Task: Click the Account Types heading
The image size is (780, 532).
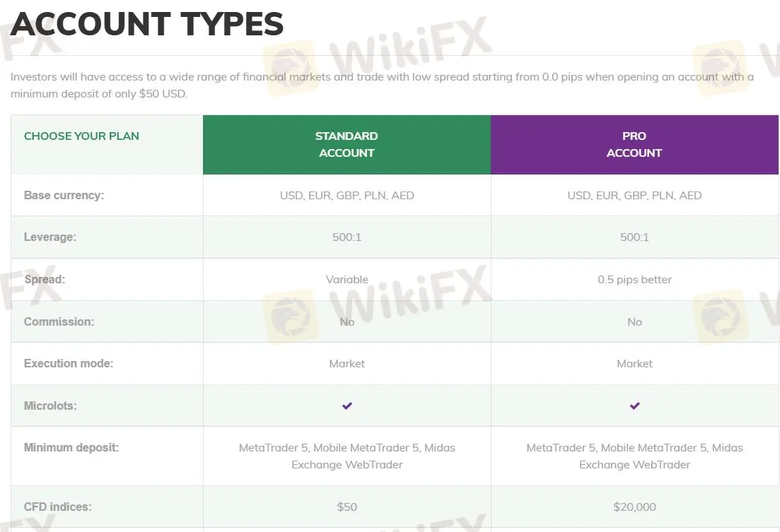Action: 147,25
